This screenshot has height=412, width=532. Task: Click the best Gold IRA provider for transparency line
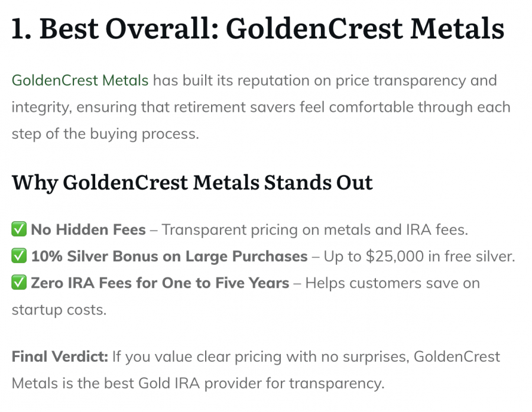coord(244,384)
